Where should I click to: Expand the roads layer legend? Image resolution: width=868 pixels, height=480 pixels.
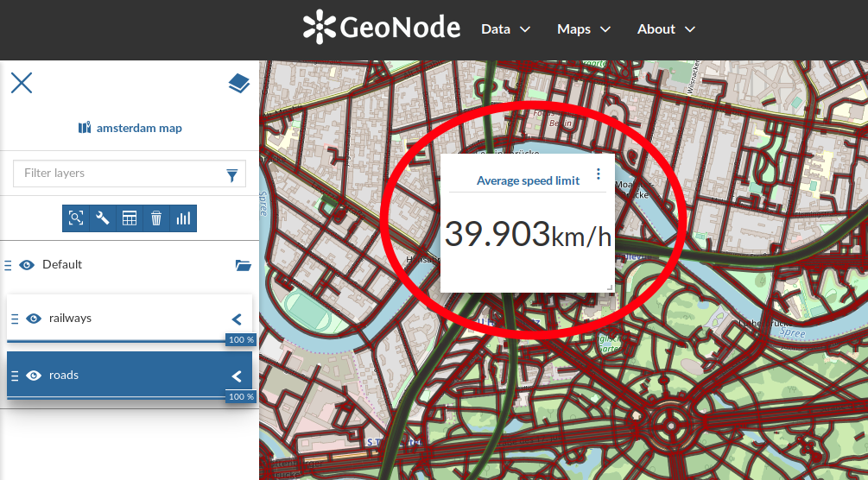(237, 376)
